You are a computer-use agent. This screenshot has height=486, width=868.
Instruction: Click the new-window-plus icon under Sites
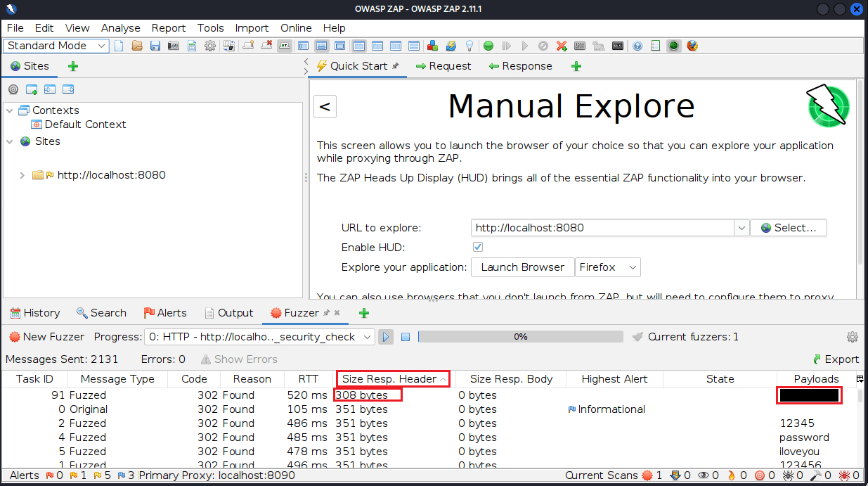(x=31, y=89)
